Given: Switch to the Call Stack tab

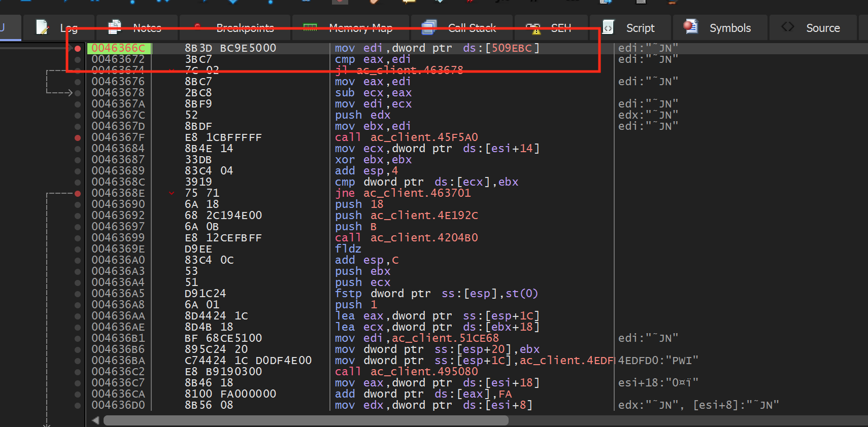Looking at the screenshot, I should tap(461, 28).
